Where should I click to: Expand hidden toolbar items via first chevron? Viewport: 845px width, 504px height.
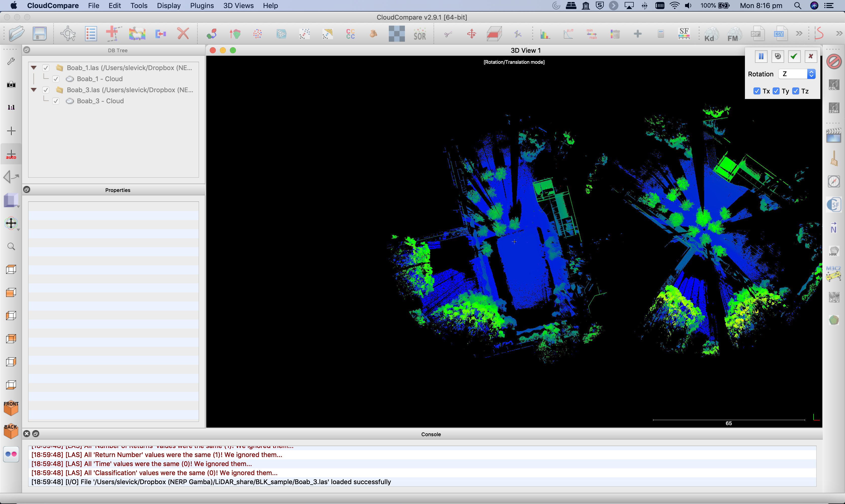[799, 33]
